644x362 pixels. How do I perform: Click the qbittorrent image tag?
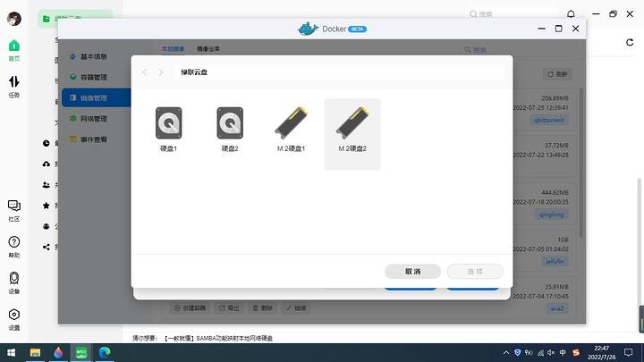click(x=548, y=121)
